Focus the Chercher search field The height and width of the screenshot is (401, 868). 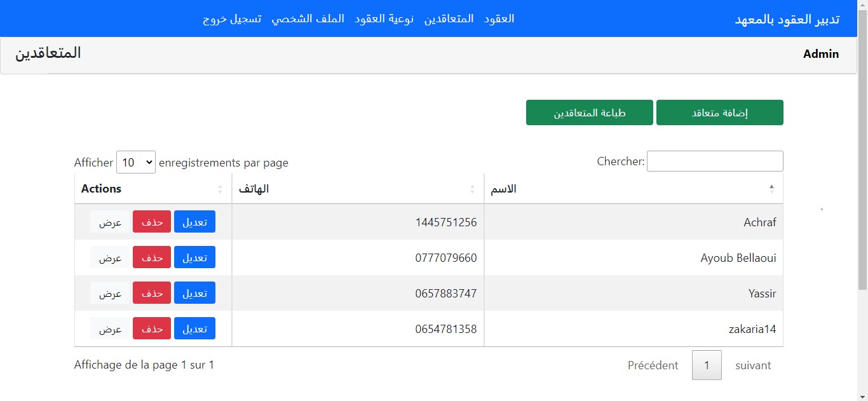(715, 161)
